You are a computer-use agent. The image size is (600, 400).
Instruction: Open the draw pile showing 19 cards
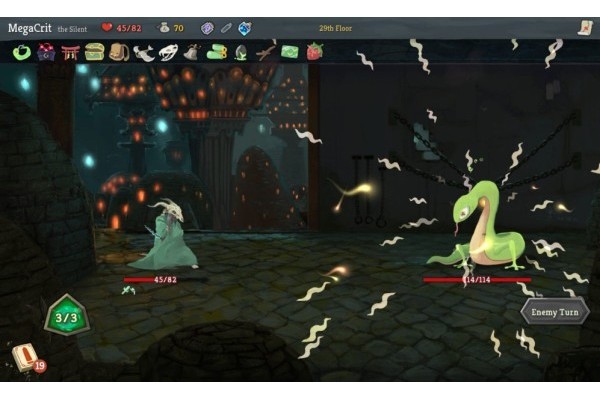tap(28, 358)
